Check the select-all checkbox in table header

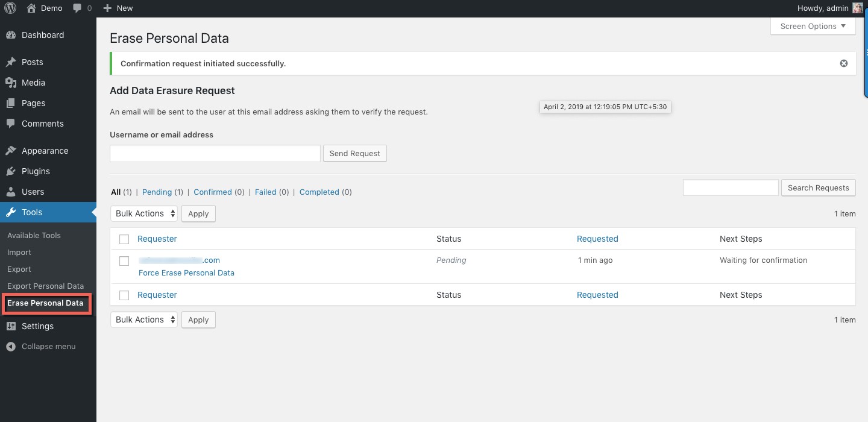(124, 239)
